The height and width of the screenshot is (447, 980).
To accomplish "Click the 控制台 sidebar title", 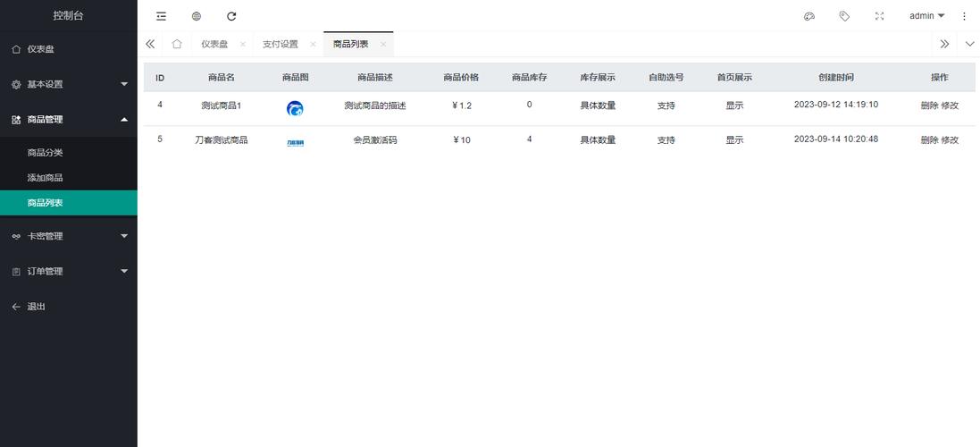I will 68,16.
